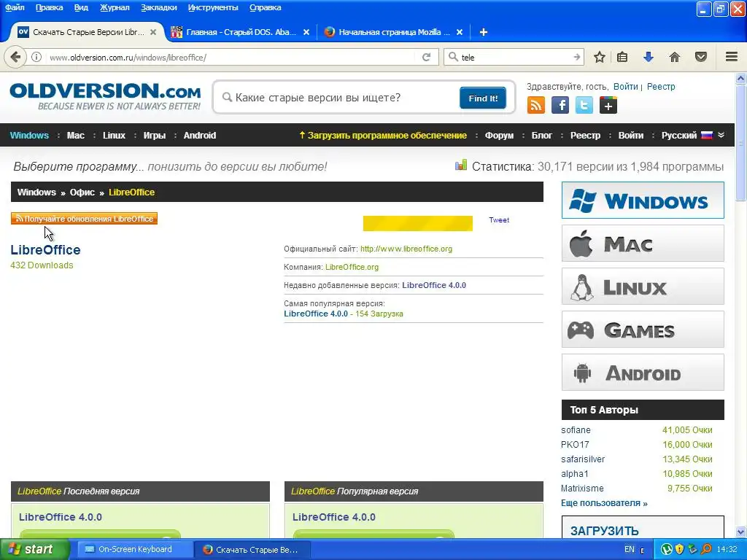747x560 pixels.
Task: Close the Скачать Старые Версии tab
Action: point(153,32)
